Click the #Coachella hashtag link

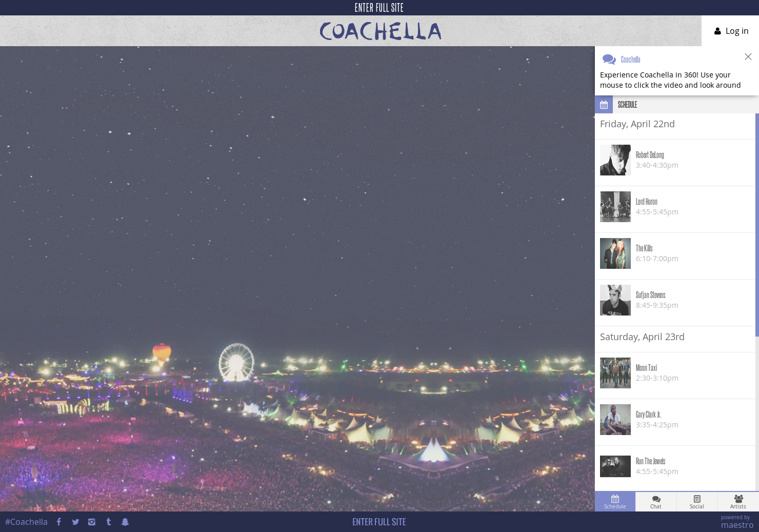(26, 522)
